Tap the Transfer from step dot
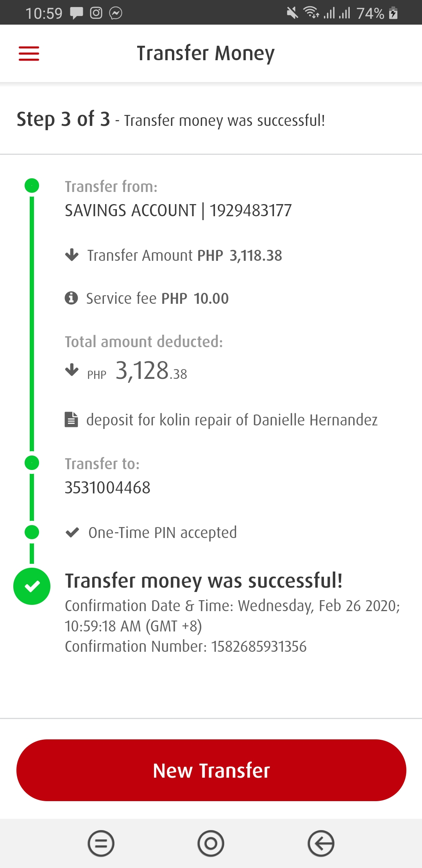This screenshot has height=868, width=422. (32, 185)
